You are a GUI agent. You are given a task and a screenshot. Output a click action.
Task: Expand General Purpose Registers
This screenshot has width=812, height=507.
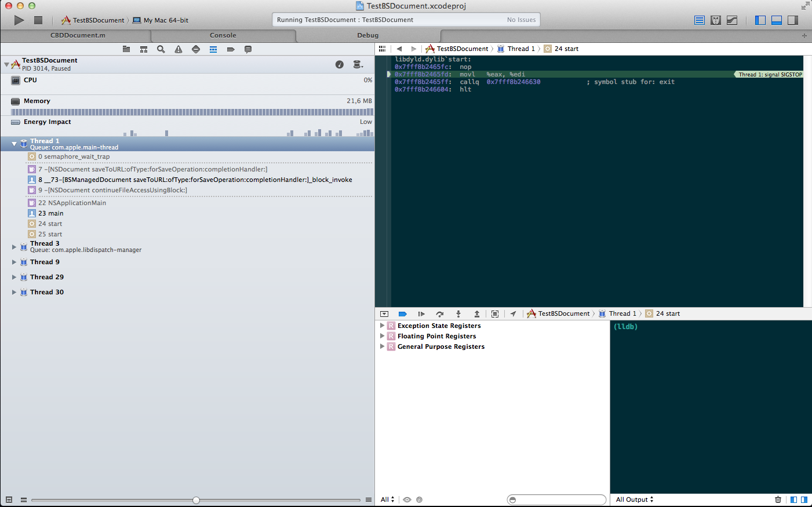pyautogui.click(x=382, y=346)
